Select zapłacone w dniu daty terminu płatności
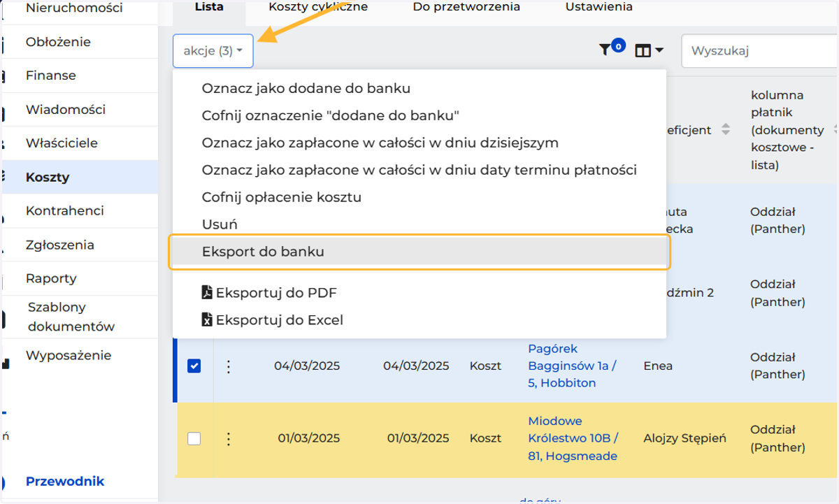Image resolution: width=839 pixels, height=504 pixels. click(419, 170)
